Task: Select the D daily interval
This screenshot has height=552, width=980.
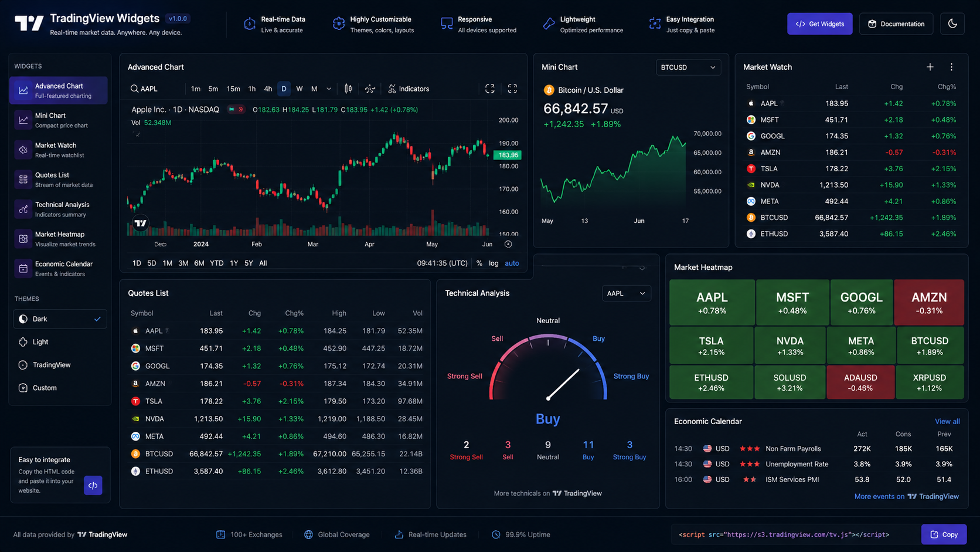Action: 284,89
